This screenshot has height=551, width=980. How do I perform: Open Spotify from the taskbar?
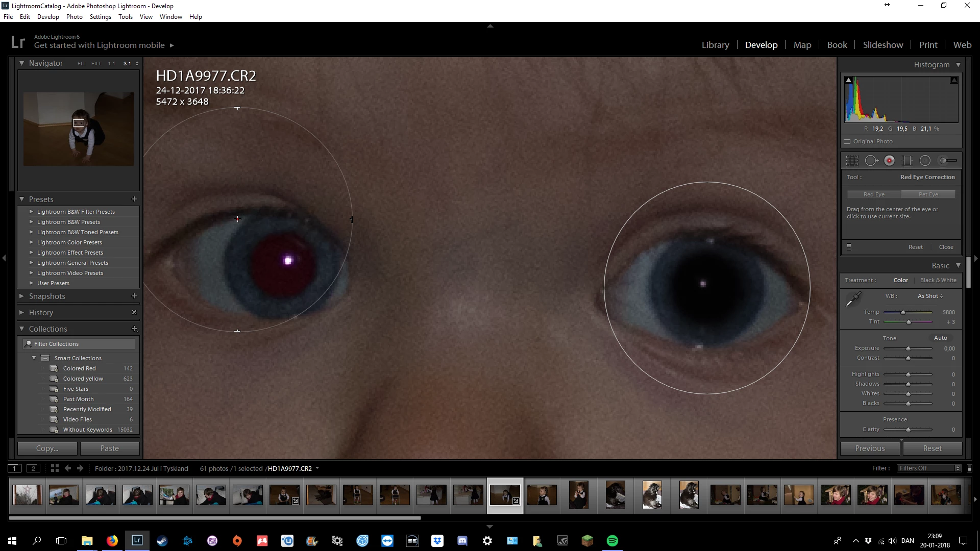coord(612,541)
